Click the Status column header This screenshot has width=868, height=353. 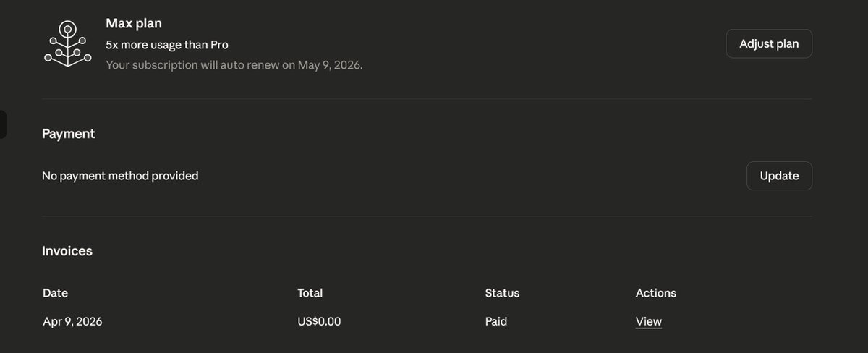(x=503, y=293)
